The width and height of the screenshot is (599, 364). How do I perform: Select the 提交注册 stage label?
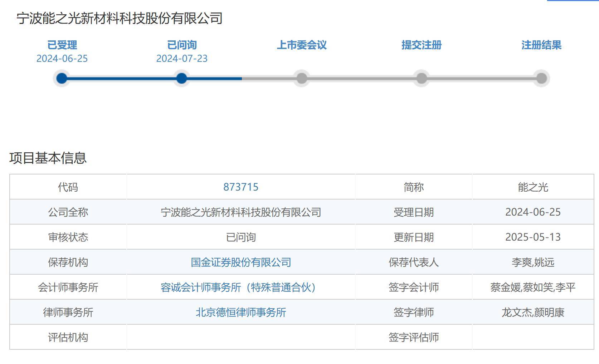[422, 45]
